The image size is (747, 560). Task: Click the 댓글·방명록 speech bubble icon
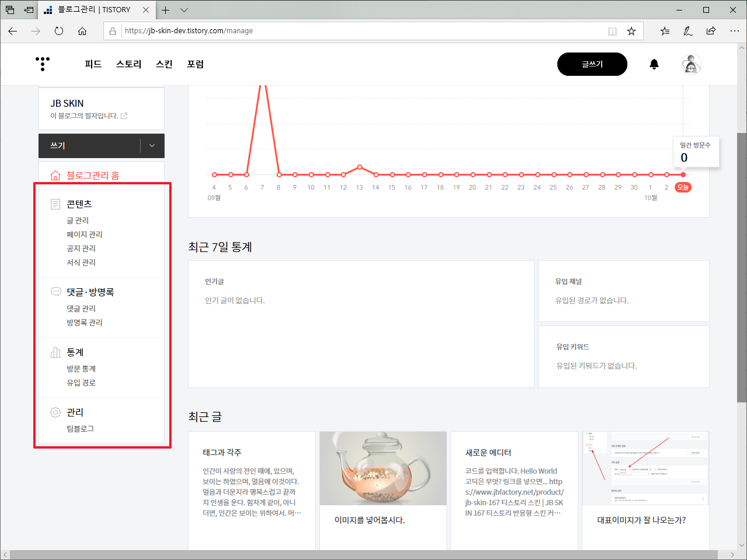click(x=55, y=292)
